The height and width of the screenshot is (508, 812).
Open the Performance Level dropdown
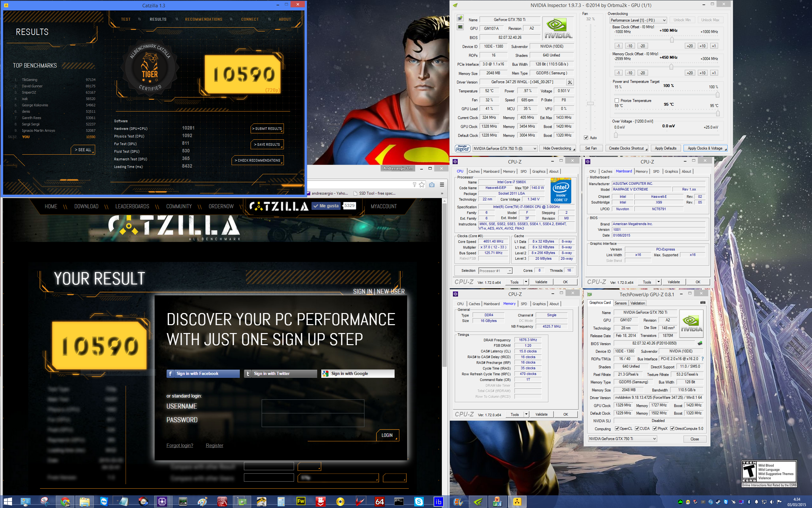coord(638,20)
